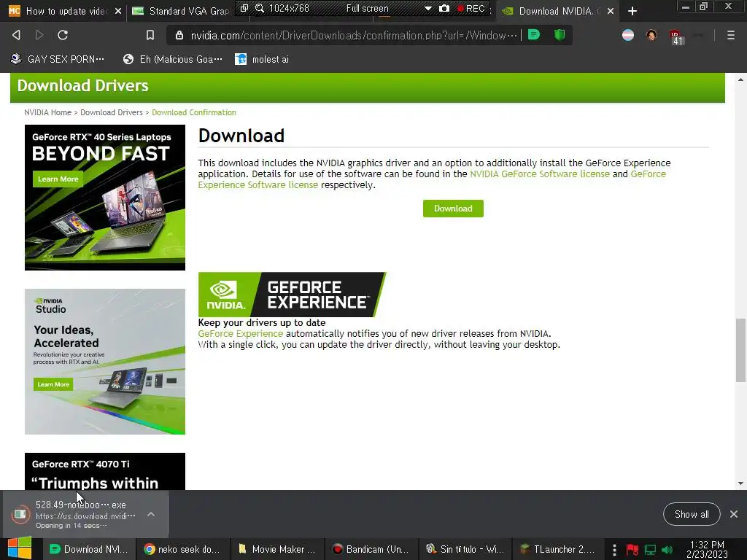Reload the page with the refresh icon

pyautogui.click(x=63, y=35)
